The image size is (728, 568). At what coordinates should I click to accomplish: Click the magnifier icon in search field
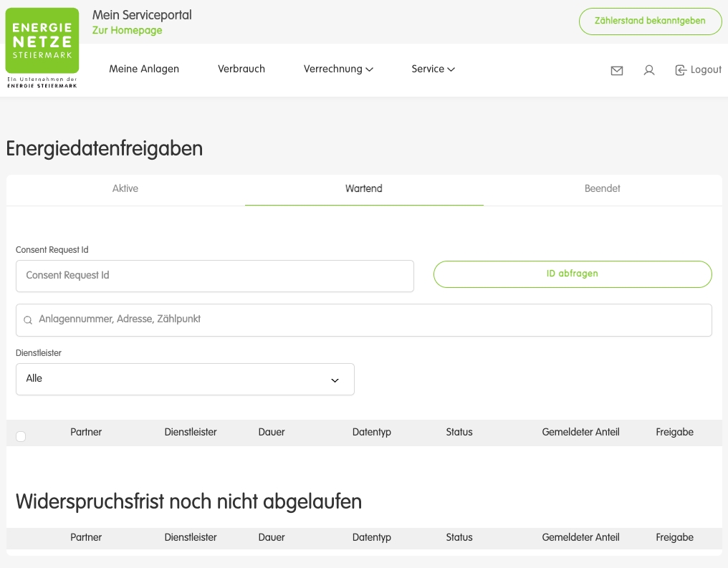(28, 320)
